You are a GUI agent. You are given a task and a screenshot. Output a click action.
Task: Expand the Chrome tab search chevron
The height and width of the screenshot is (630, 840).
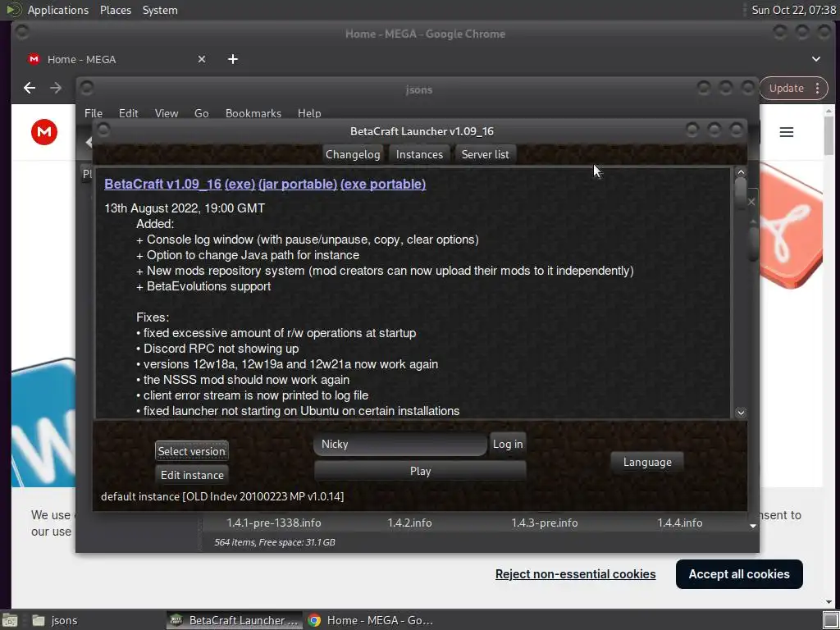click(x=816, y=59)
